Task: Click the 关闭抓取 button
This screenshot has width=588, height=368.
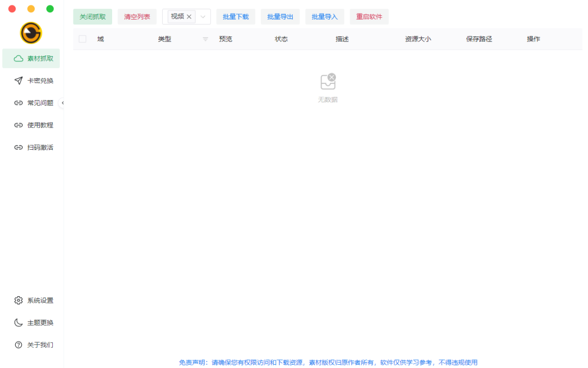Action: coord(93,17)
